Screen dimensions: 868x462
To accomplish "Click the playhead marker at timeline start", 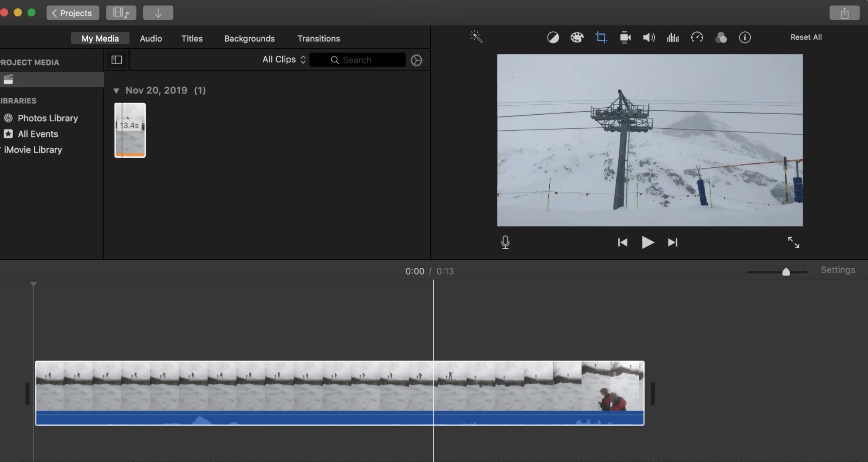I will (33, 284).
